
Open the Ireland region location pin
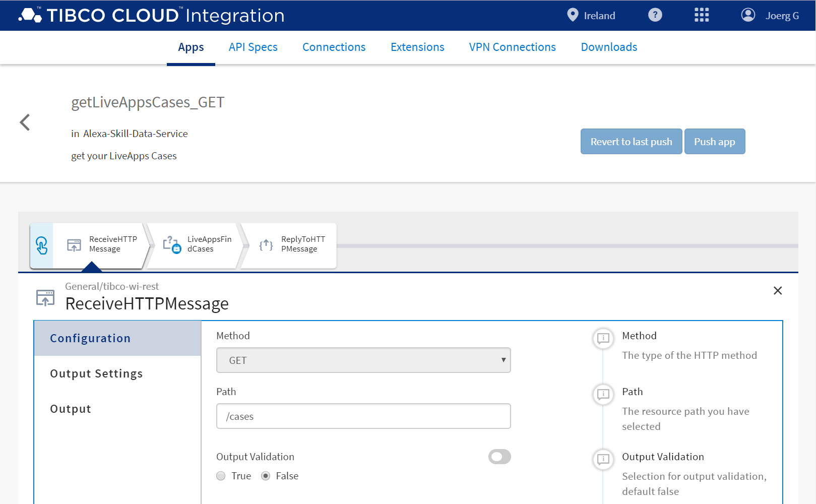click(573, 15)
